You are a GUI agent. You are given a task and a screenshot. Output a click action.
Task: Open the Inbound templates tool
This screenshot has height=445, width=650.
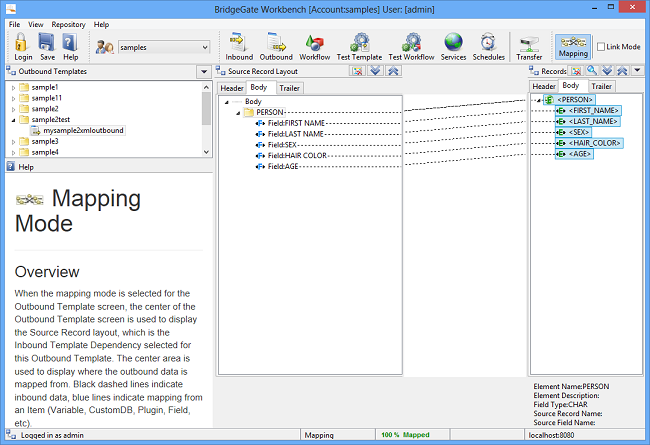tap(239, 46)
